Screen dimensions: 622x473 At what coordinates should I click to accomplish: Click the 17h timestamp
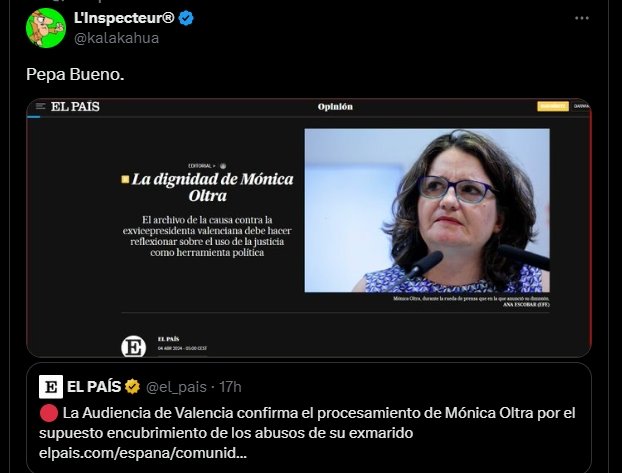tap(230, 387)
